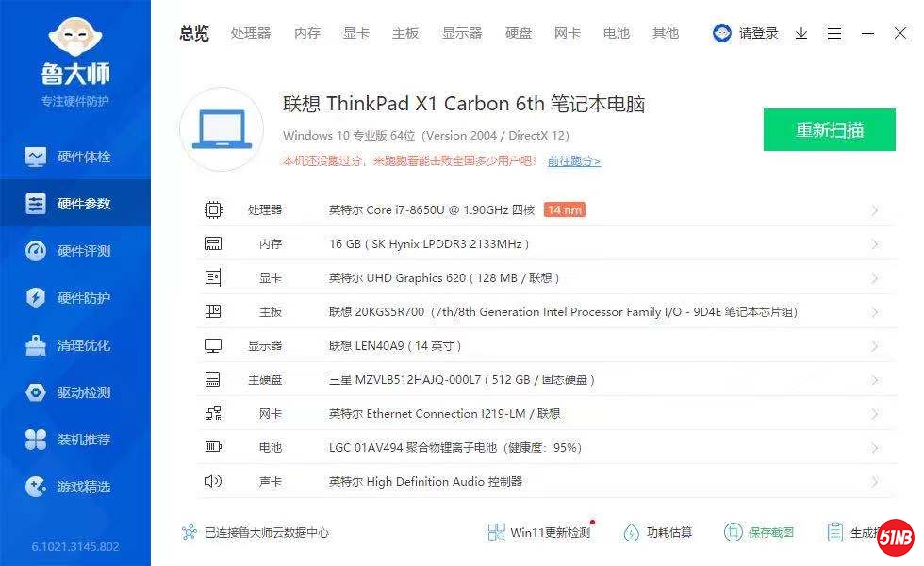Viewport: 924px width, 566px height.
Task: Switch to 处理器 processor tab
Action: point(251,33)
